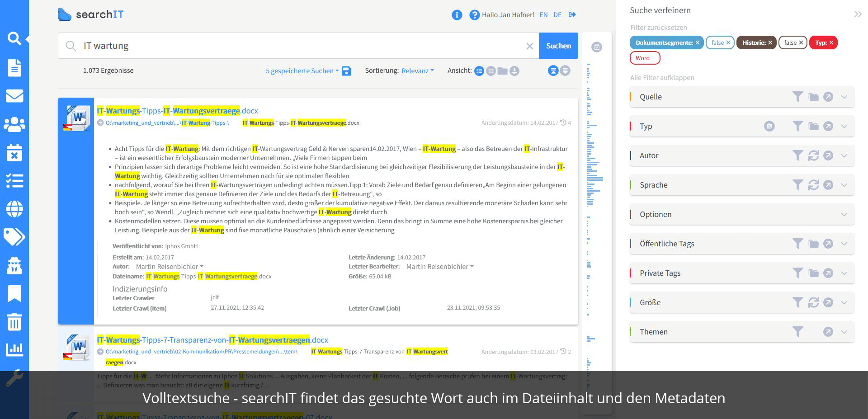Switch language to EN
The image size is (868, 419).
point(543,15)
